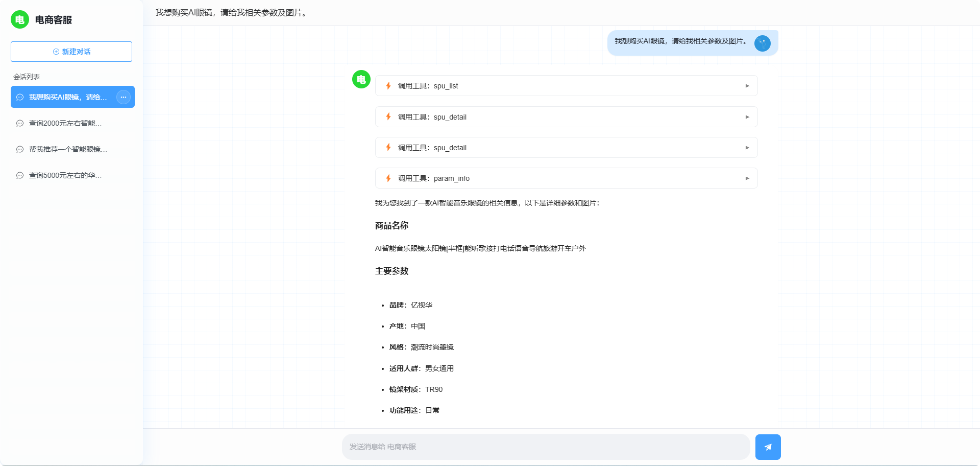Click the message input field at the bottom
Viewport: 980px width, 466px height.
tap(545, 446)
